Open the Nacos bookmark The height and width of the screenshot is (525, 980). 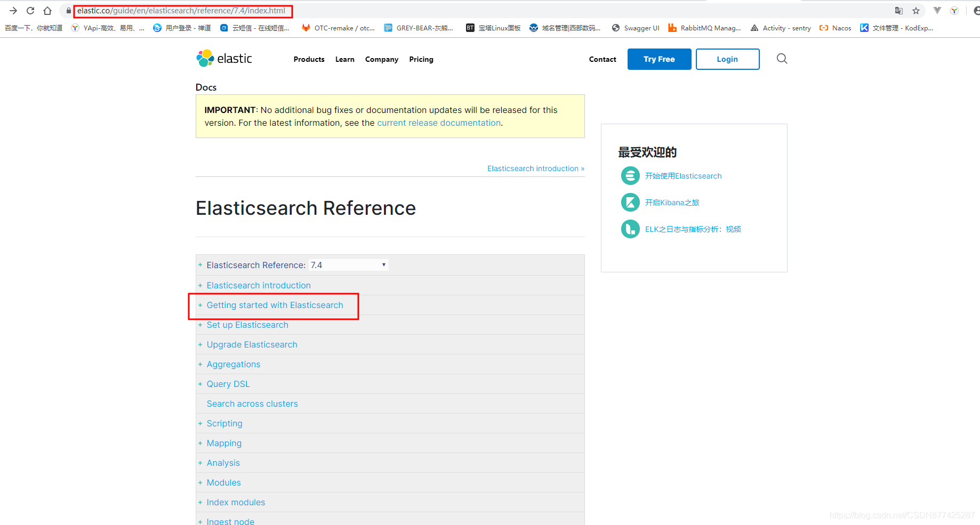(x=836, y=28)
